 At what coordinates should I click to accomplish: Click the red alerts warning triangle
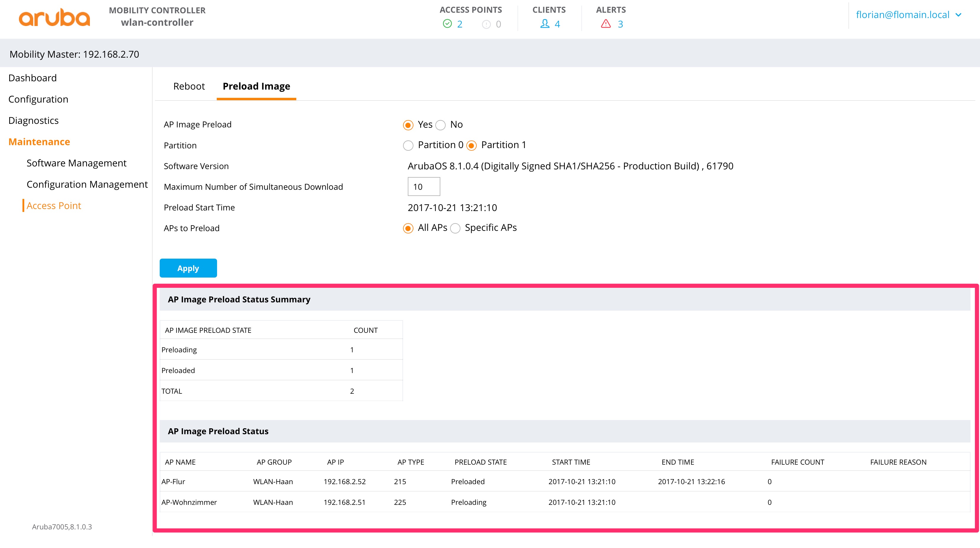pos(606,24)
